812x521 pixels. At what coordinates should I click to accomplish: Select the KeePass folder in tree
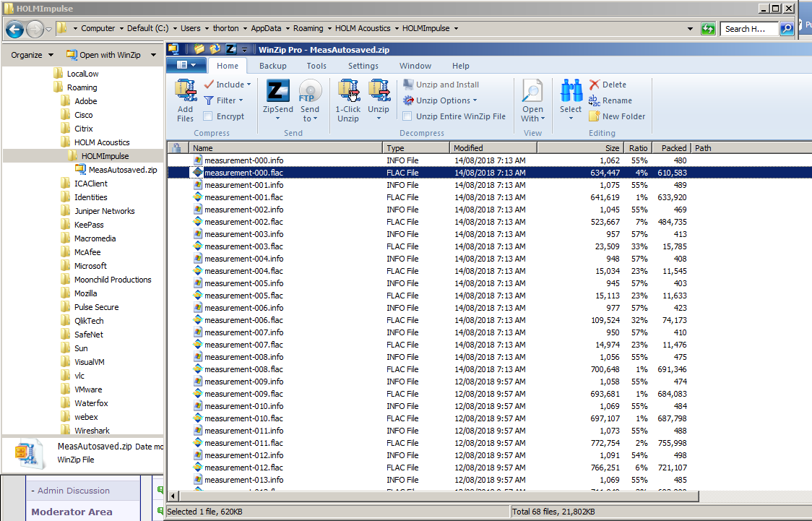pyautogui.click(x=89, y=225)
